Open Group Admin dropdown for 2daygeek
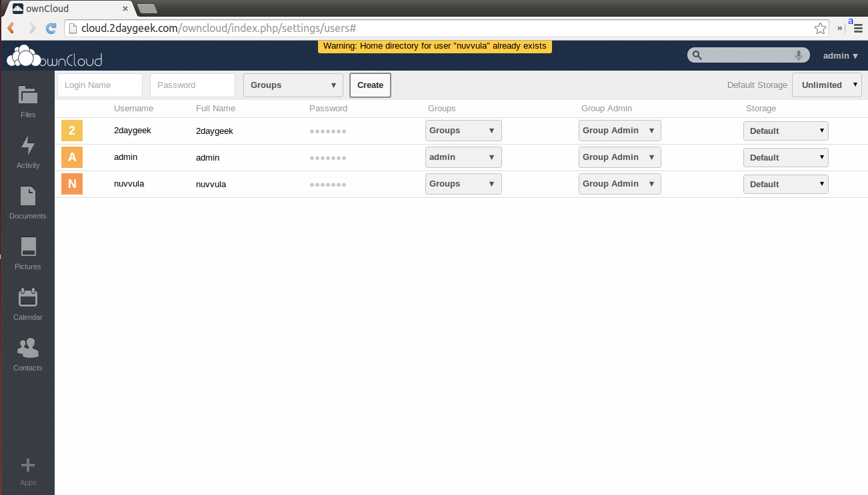 [620, 131]
